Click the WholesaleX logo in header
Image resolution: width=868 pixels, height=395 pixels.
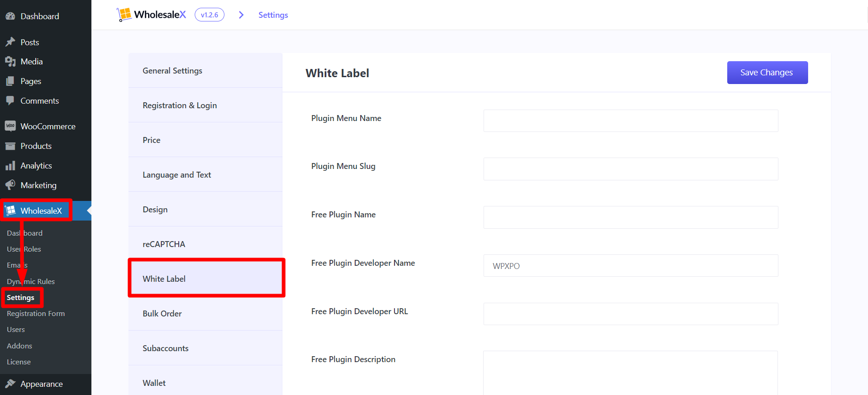[x=151, y=15]
